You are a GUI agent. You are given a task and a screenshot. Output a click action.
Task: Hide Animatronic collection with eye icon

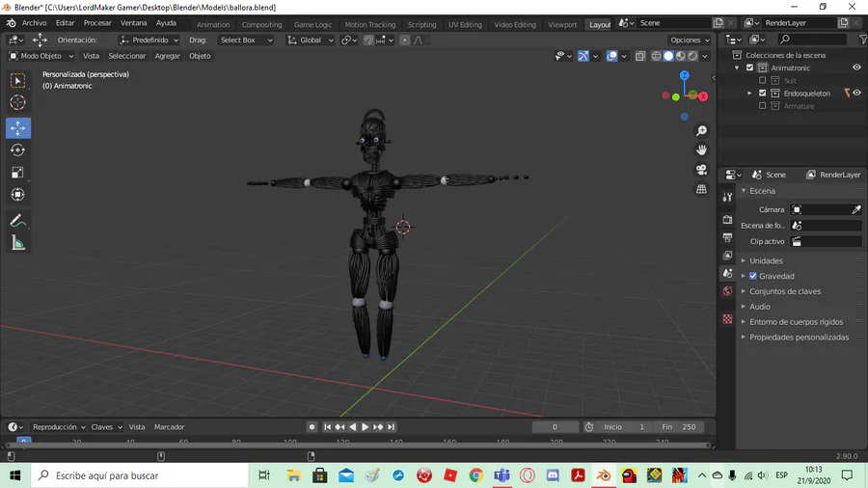(857, 68)
